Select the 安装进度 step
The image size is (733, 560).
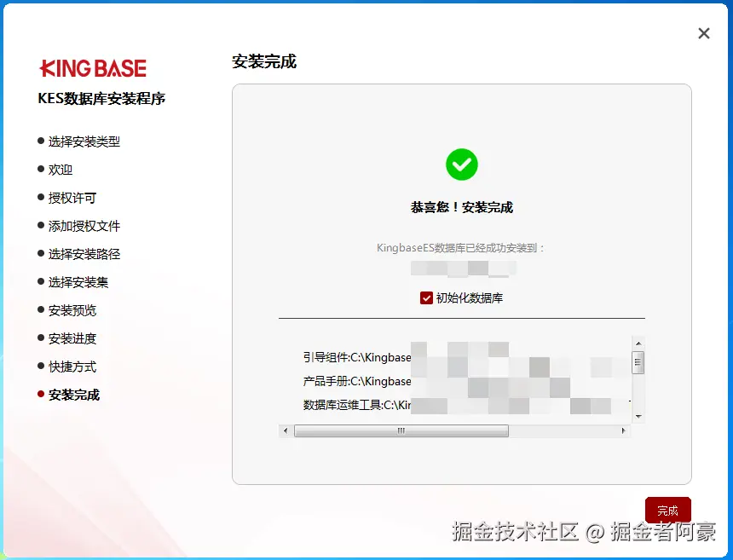(x=66, y=338)
